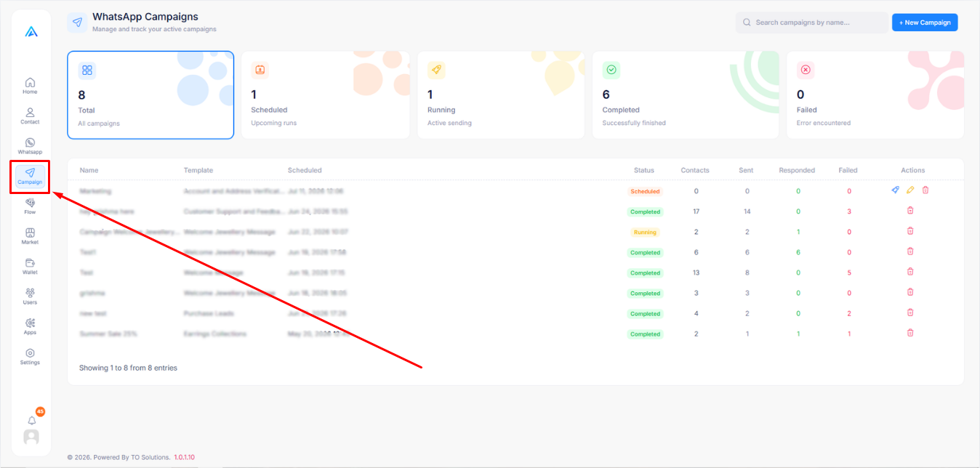Click the Purchase Leads template cell
The width and height of the screenshot is (980, 468).
[x=208, y=313]
